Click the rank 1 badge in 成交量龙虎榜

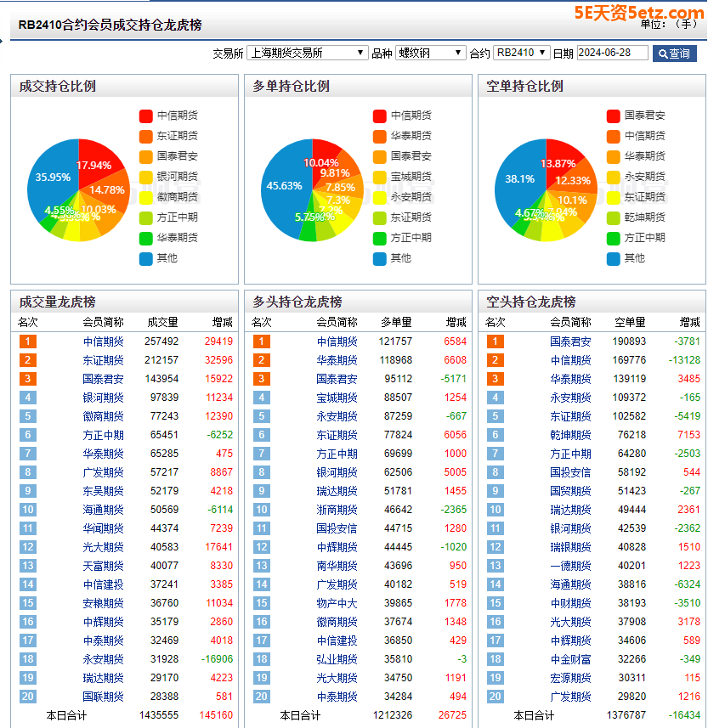pyautogui.click(x=27, y=341)
